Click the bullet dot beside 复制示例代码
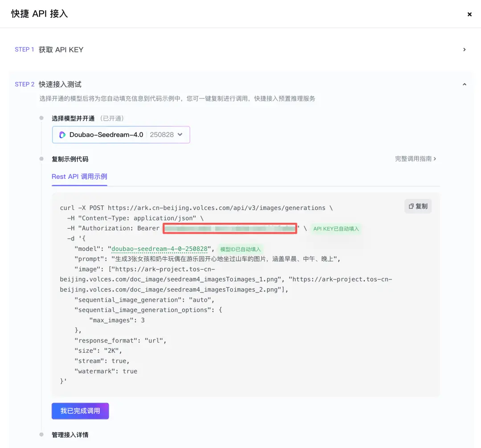Viewport: 481px width, 448px height. tap(41, 159)
